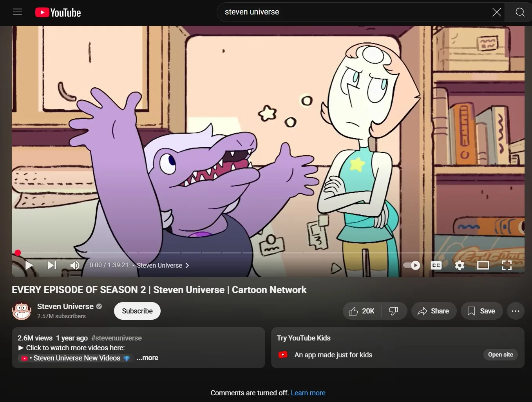Open the Share dialog
The image size is (532, 402).
click(x=434, y=311)
